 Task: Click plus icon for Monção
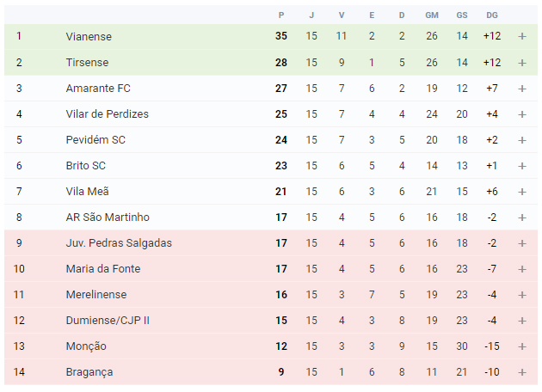(x=522, y=346)
